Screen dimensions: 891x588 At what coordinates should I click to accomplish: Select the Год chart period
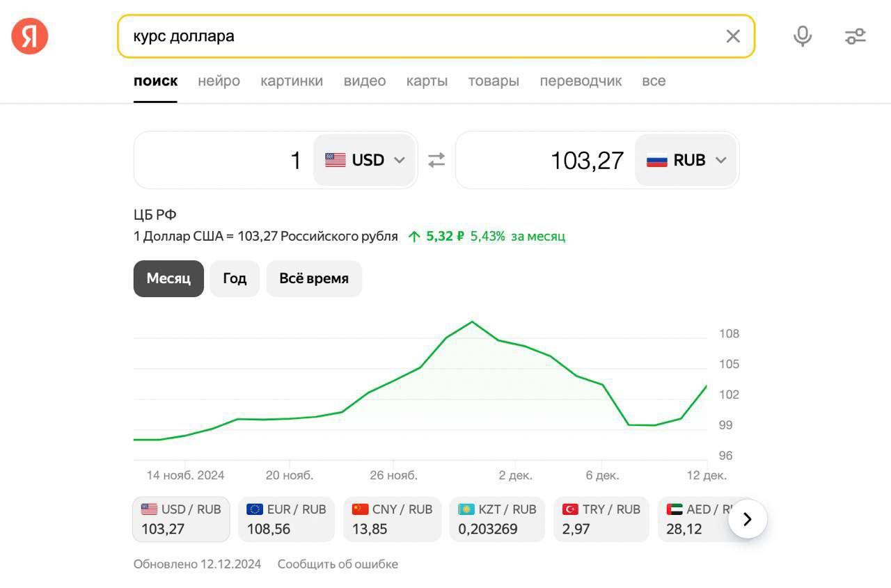(x=235, y=278)
